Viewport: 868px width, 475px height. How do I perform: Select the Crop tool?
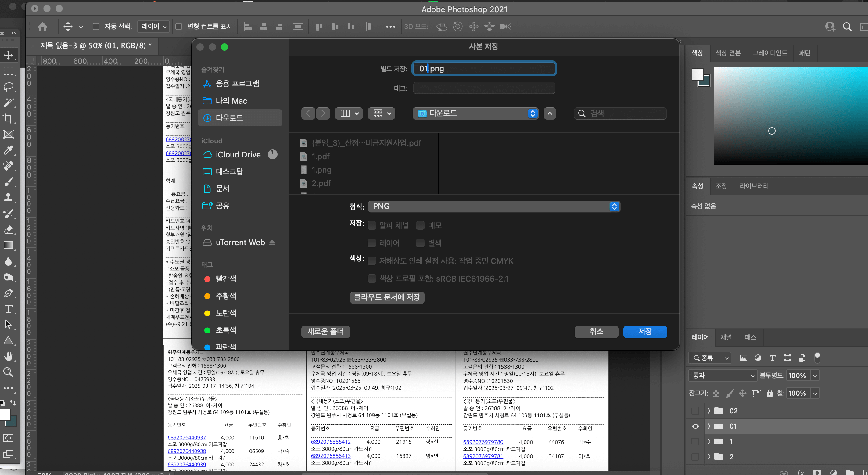pyautogui.click(x=8, y=118)
